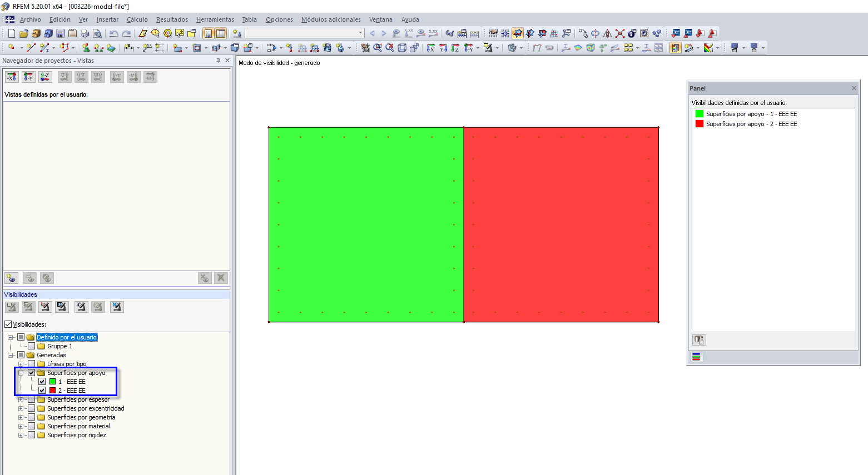Enable Superficies por material checkbox
The height and width of the screenshot is (475, 868).
pos(32,426)
